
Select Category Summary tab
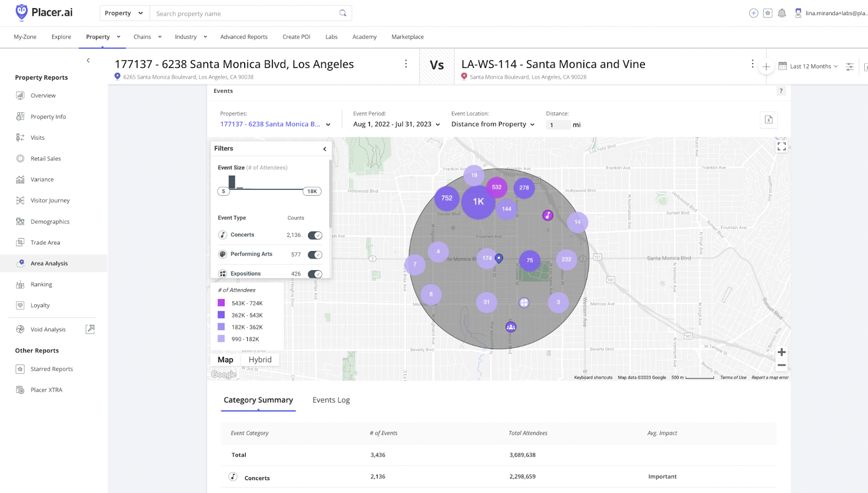click(258, 400)
